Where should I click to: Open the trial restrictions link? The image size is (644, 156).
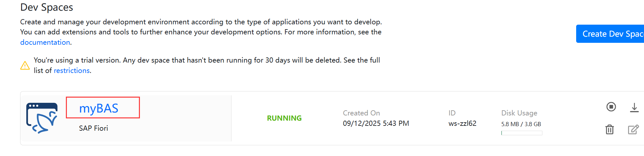(72, 70)
